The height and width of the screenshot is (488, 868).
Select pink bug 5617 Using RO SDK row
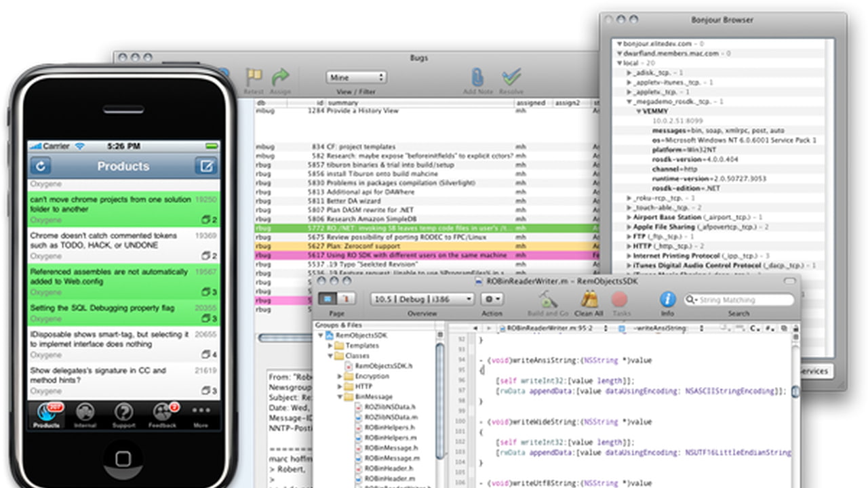point(426,256)
